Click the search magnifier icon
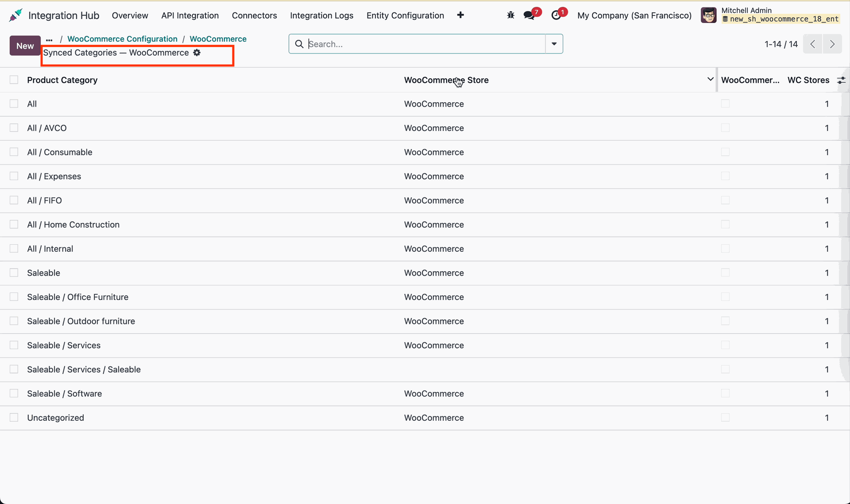The width and height of the screenshot is (850, 504). [299, 44]
